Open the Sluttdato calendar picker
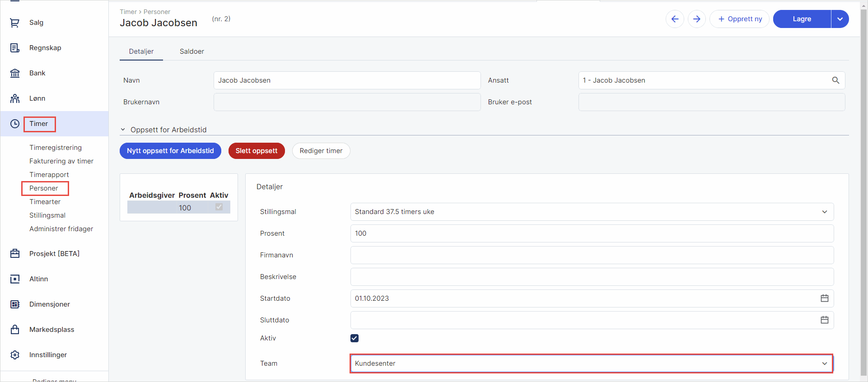 824,320
